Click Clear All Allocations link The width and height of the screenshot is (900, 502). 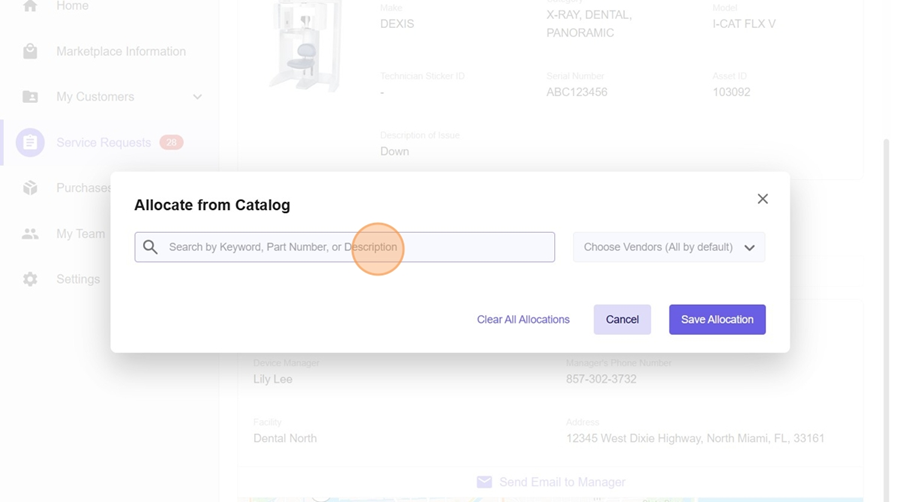pos(523,320)
